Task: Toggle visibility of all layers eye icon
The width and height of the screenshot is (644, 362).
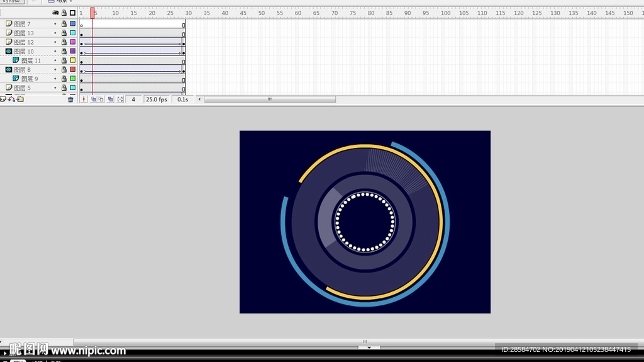Action: [55, 13]
